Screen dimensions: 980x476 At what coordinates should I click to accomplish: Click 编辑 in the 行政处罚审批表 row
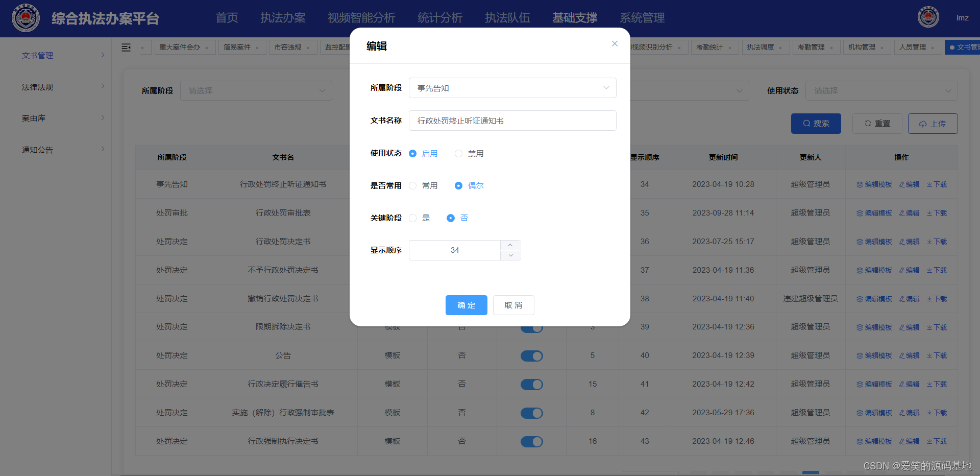point(909,213)
